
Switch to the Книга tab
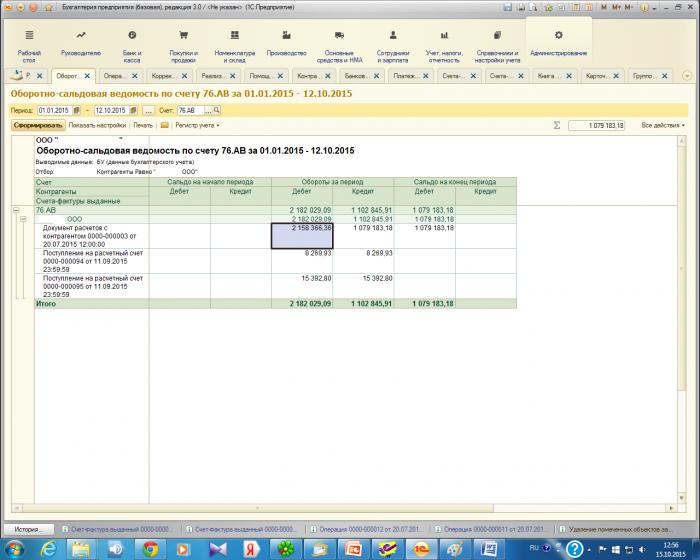(x=555, y=76)
